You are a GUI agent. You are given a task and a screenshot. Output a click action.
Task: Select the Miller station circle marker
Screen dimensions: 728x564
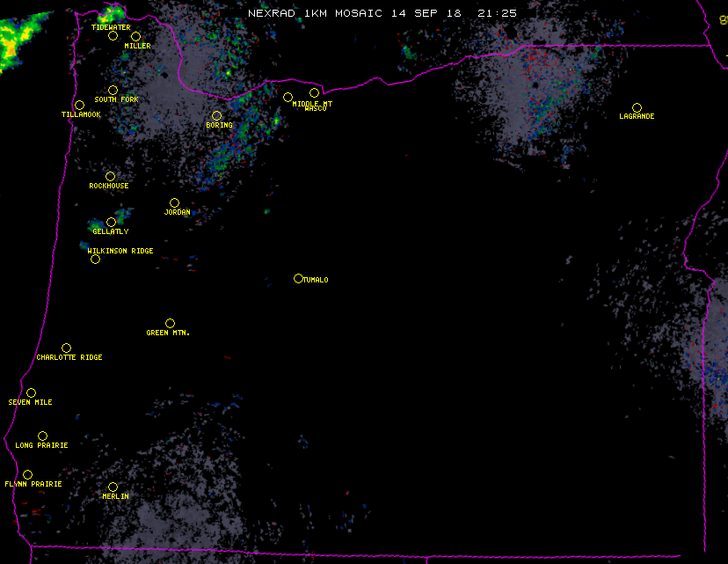pos(135,37)
